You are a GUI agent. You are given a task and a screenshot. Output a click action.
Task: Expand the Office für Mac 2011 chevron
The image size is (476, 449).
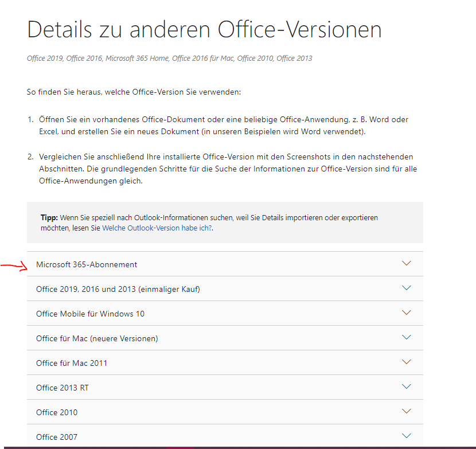point(406,362)
